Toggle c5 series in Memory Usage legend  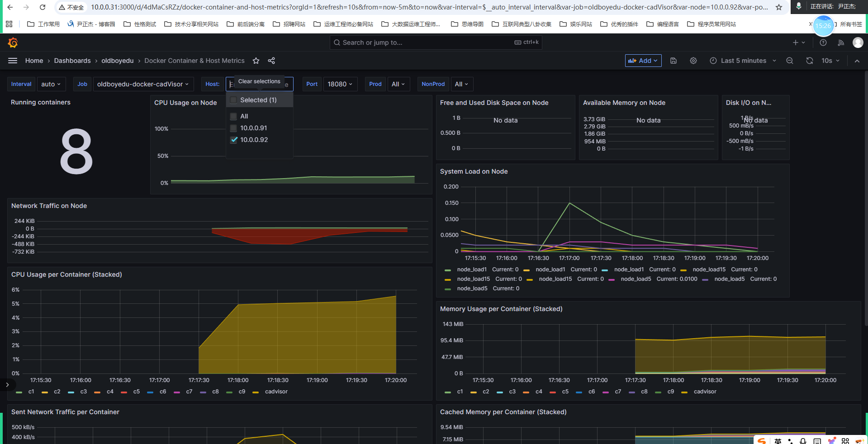[565, 392]
